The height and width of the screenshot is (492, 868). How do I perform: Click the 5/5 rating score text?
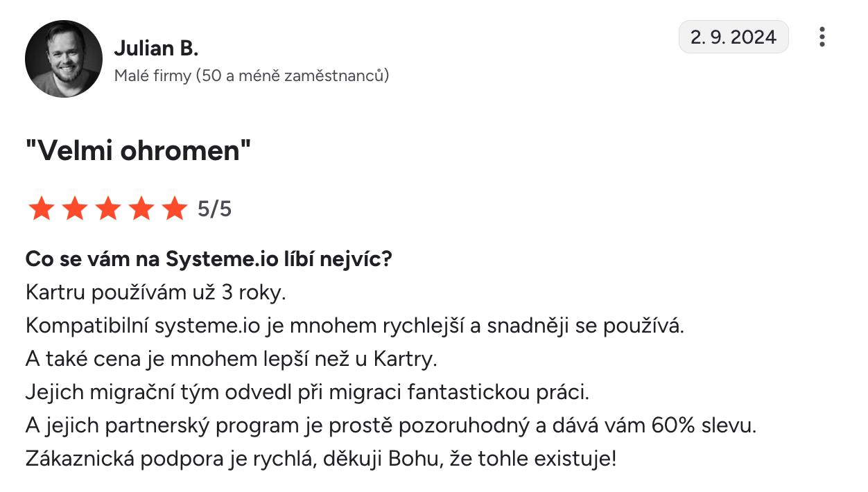pos(214,209)
